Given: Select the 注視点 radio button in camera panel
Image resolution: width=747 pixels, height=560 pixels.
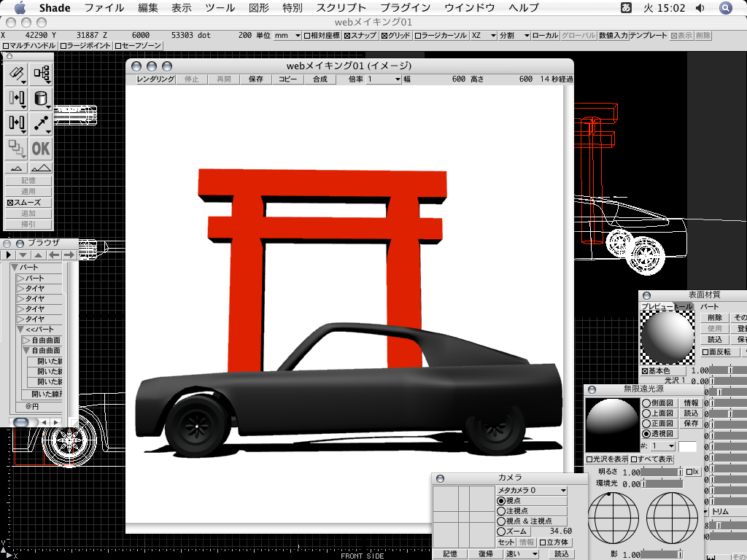Looking at the screenshot, I should pyautogui.click(x=501, y=511).
